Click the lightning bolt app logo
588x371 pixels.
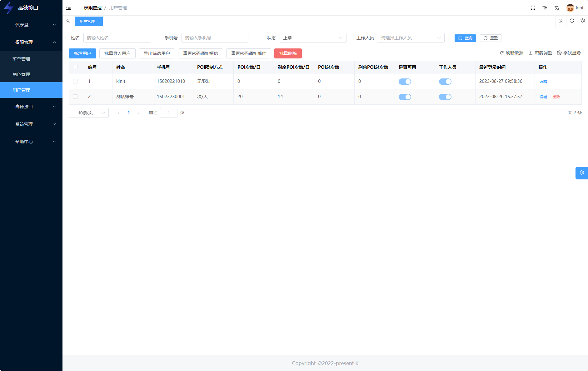pyautogui.click(x=8, y=8)
